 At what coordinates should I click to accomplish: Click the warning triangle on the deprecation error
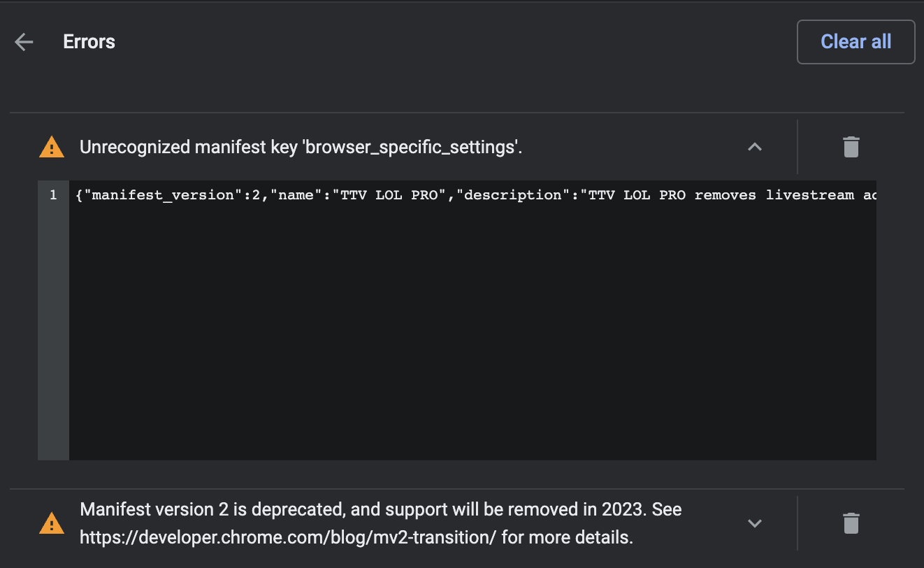(51, 523)
